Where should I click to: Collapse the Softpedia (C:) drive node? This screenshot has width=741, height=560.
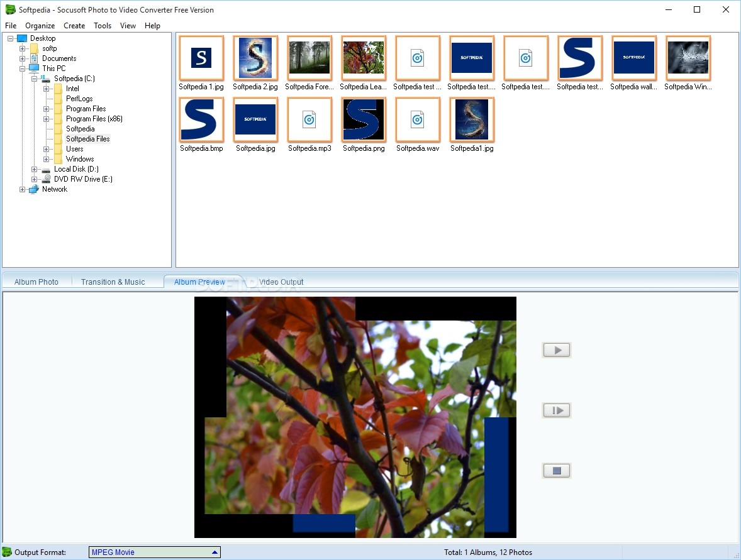(34, 79)
